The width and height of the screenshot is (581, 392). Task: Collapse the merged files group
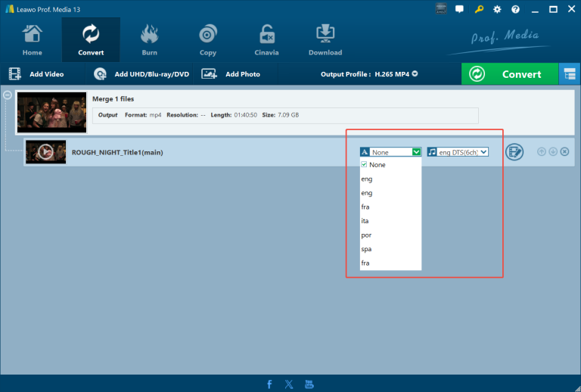[x=7, y=95]
